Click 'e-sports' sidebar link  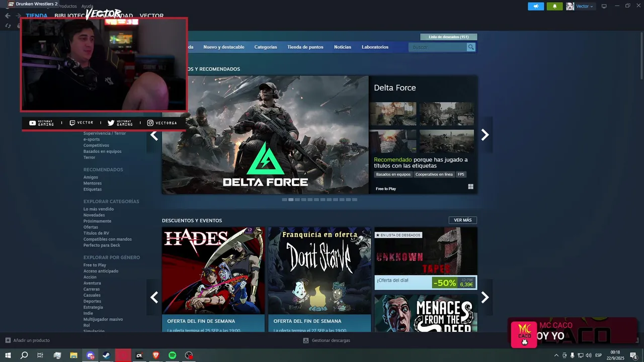92,139
